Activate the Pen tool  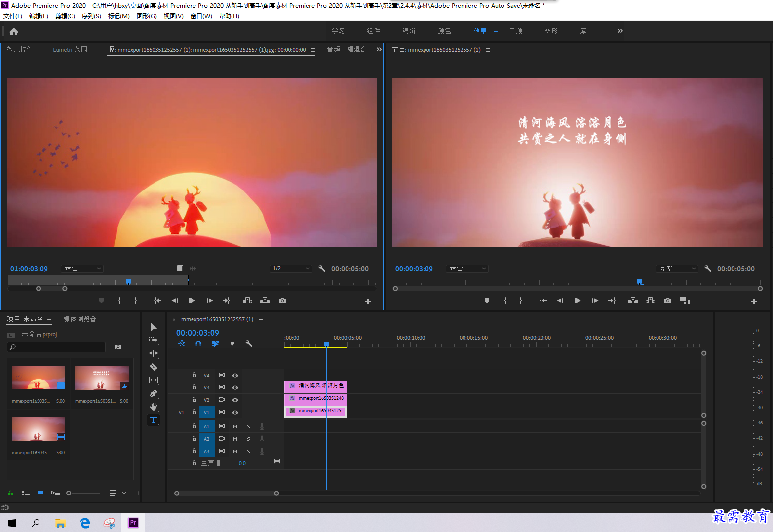pos(154,393)
